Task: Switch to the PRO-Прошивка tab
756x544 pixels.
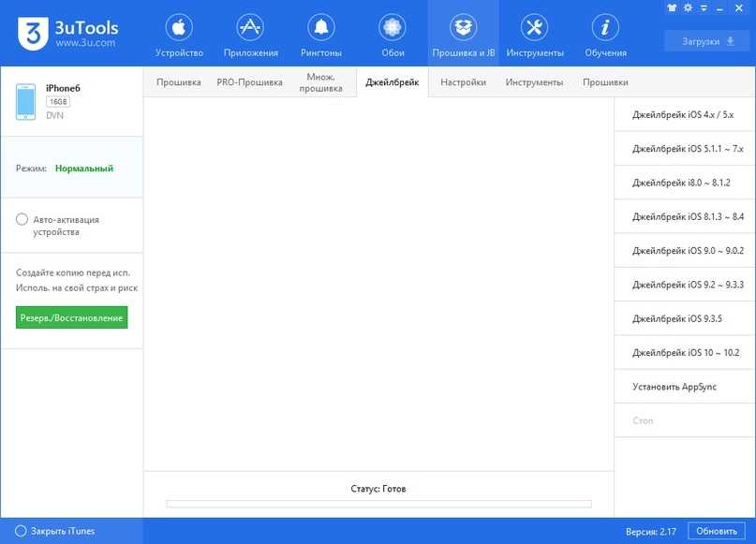Action: pos(249,82)
